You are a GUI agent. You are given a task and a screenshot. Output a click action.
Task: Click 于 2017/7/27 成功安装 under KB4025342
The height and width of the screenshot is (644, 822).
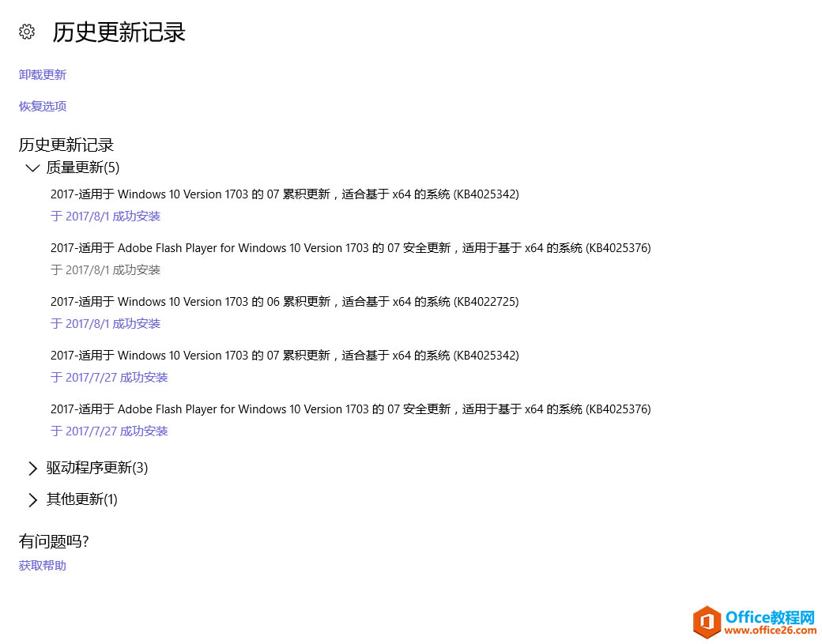(109, 377)
